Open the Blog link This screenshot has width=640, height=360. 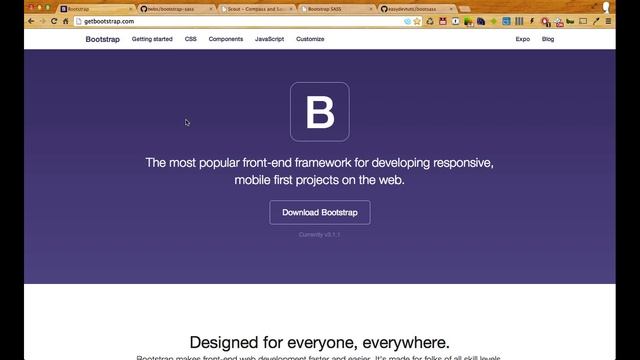pyautogui.click(x=548, y=39)
